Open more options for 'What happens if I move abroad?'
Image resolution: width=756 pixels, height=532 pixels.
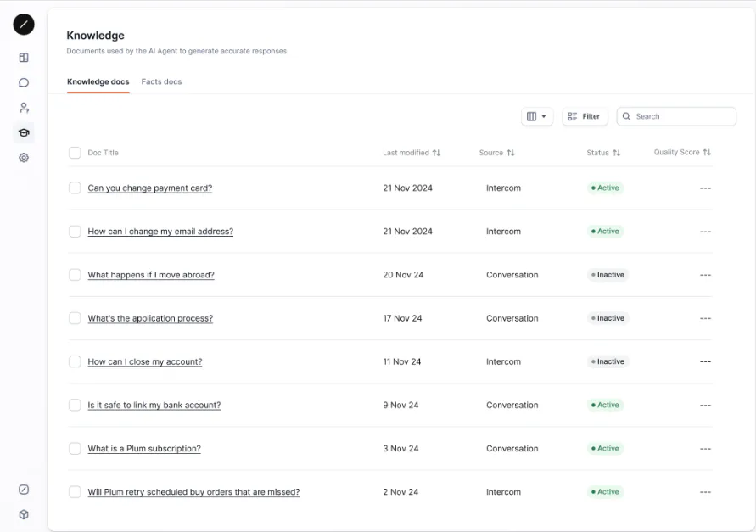tap(705, 275)
